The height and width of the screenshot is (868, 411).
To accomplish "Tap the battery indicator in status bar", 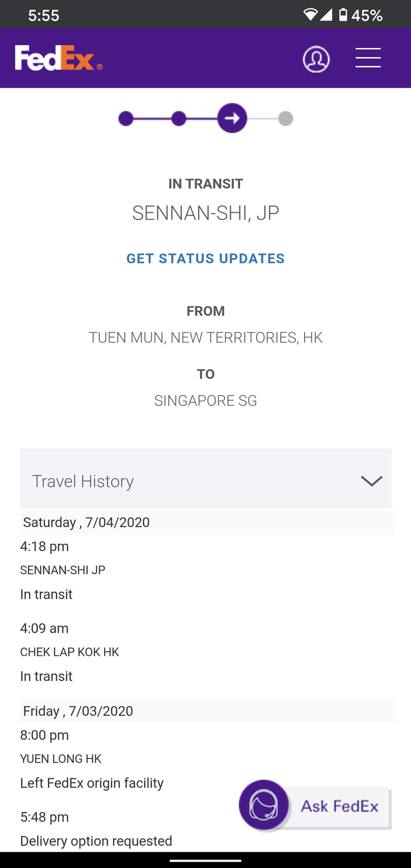I will click(x=343, y=15).
